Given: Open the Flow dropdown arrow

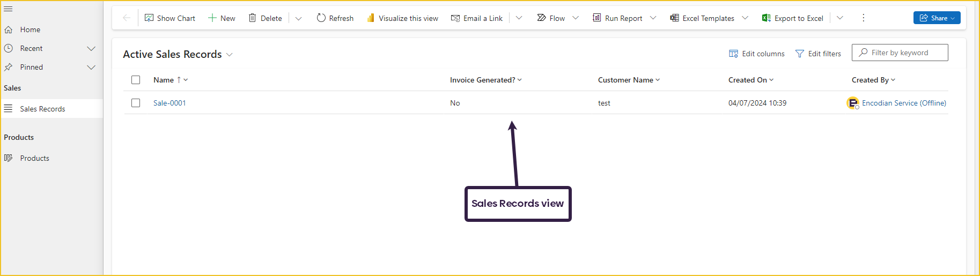Looking at the screenshot, I should click(576, 18).
